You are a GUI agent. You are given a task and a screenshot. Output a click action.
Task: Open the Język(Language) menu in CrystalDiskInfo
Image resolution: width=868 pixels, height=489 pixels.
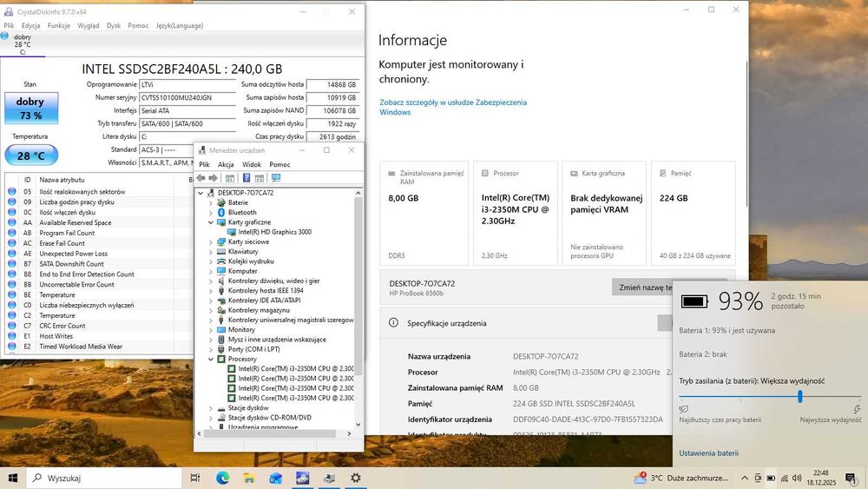coord(180,25)
